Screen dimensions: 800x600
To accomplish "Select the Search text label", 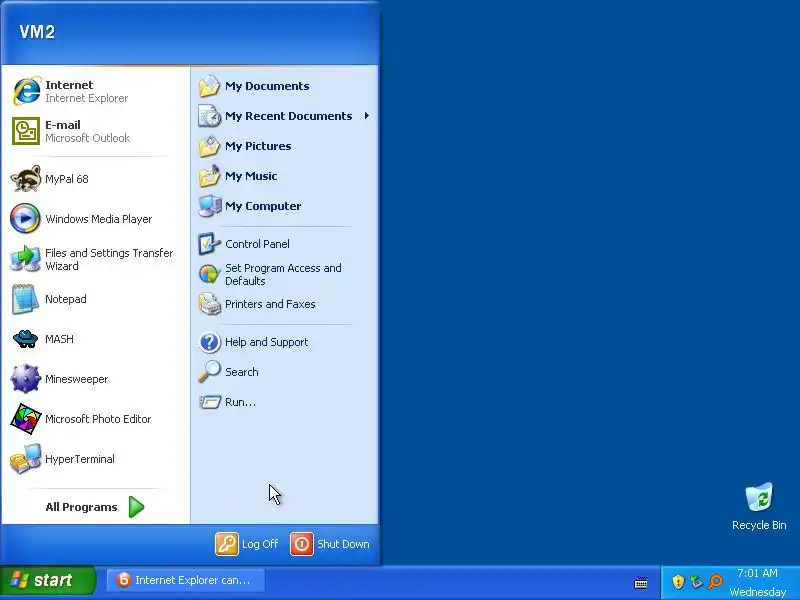I will point(241,372).
